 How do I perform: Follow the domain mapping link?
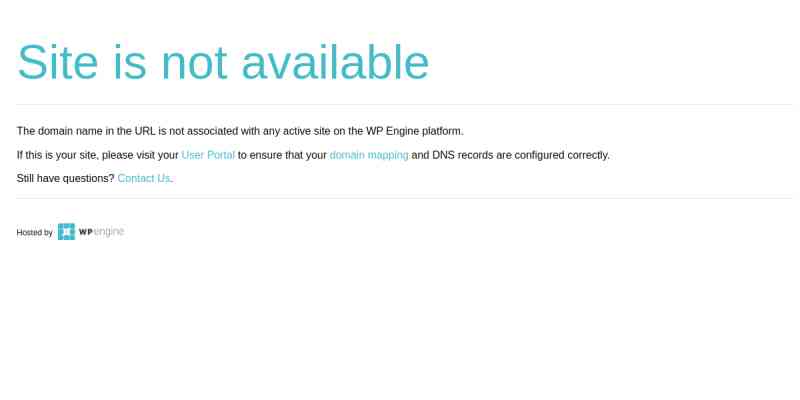tap(369, 155)
